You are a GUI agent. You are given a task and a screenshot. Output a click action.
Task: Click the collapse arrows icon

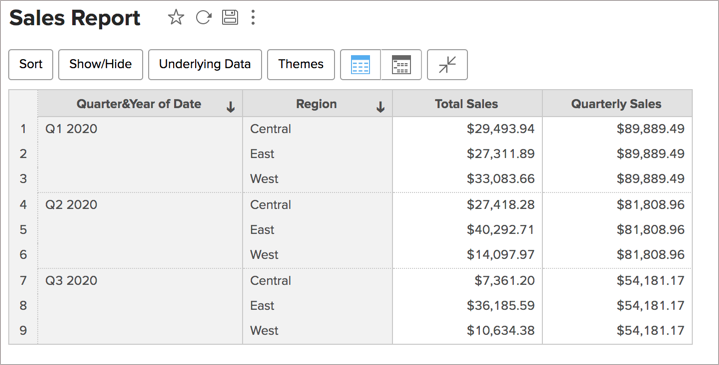(x=447, y=65)
